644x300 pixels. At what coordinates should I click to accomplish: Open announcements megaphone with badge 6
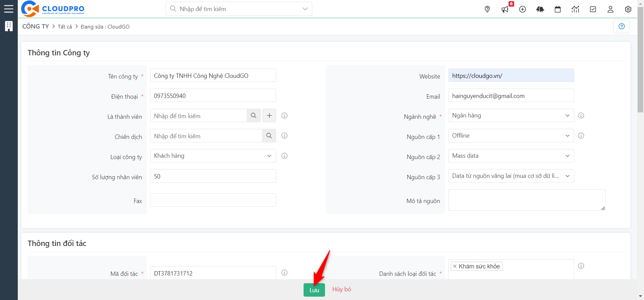(x=505, y=9)
